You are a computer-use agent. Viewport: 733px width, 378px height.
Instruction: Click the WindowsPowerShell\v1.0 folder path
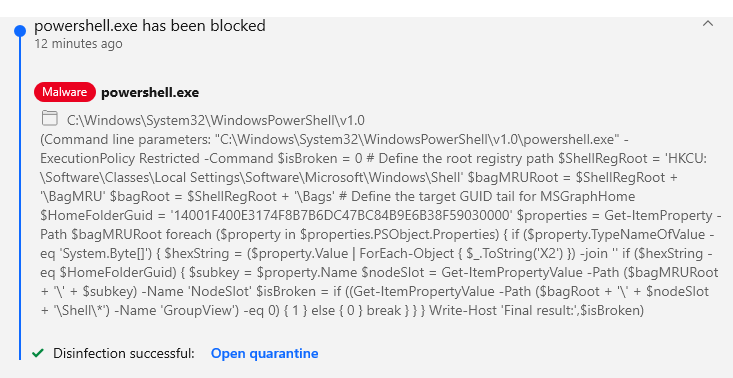216,121
